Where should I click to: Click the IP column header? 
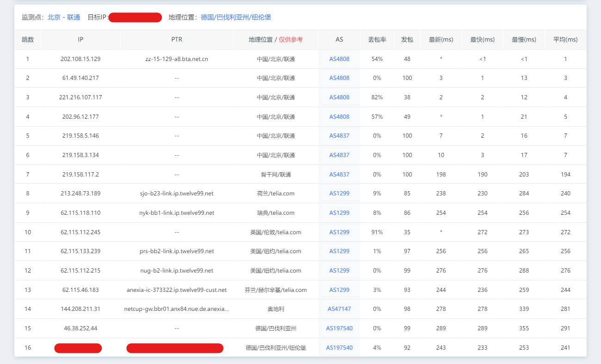[80, 40]
